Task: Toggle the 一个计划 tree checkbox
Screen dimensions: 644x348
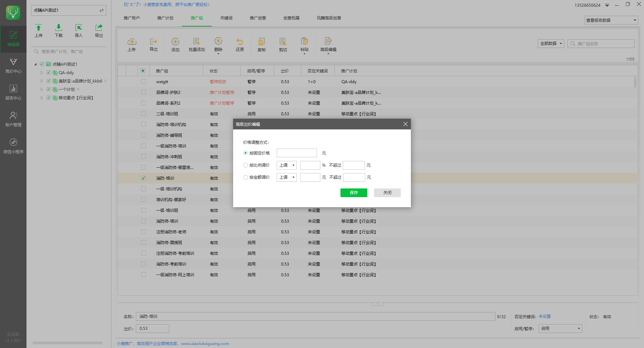Action: 48,89
